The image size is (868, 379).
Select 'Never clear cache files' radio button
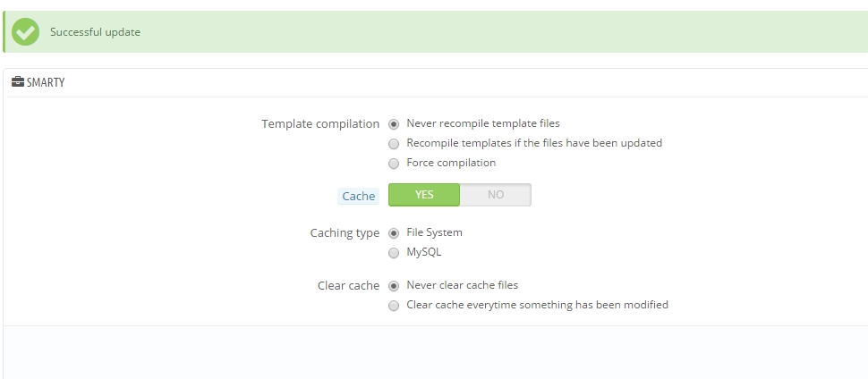[394, 286]
